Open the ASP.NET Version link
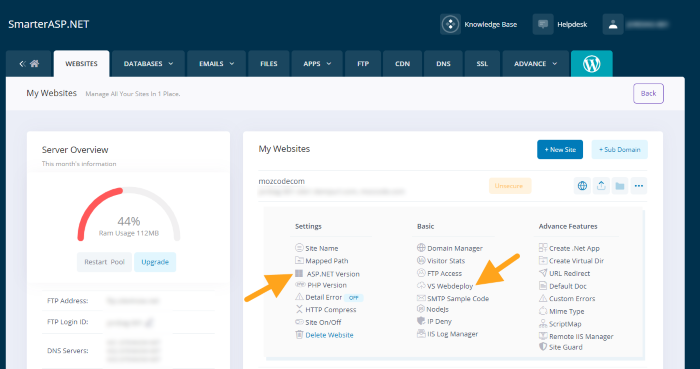 tap(333, 274)
